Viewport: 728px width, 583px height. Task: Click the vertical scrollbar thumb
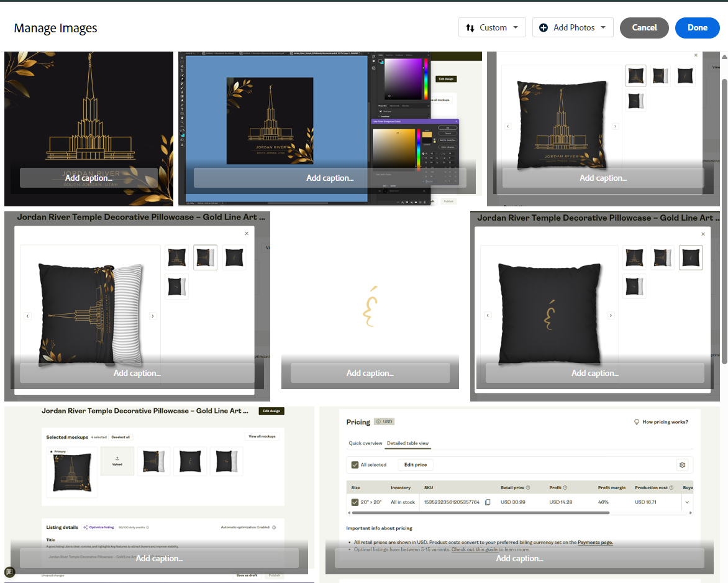point(724,221)
